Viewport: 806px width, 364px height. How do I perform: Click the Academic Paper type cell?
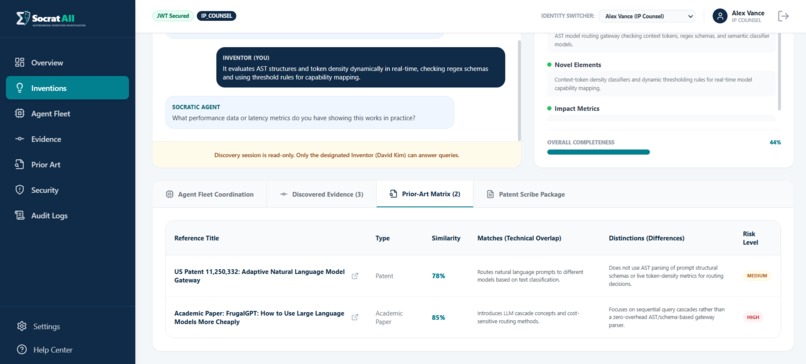pyautogui.click(x=389, y=317)
